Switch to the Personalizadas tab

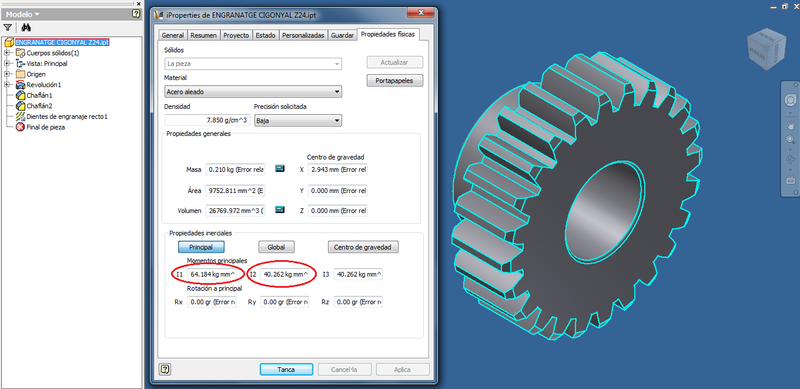pyautogui.click(x=303, y=35)
